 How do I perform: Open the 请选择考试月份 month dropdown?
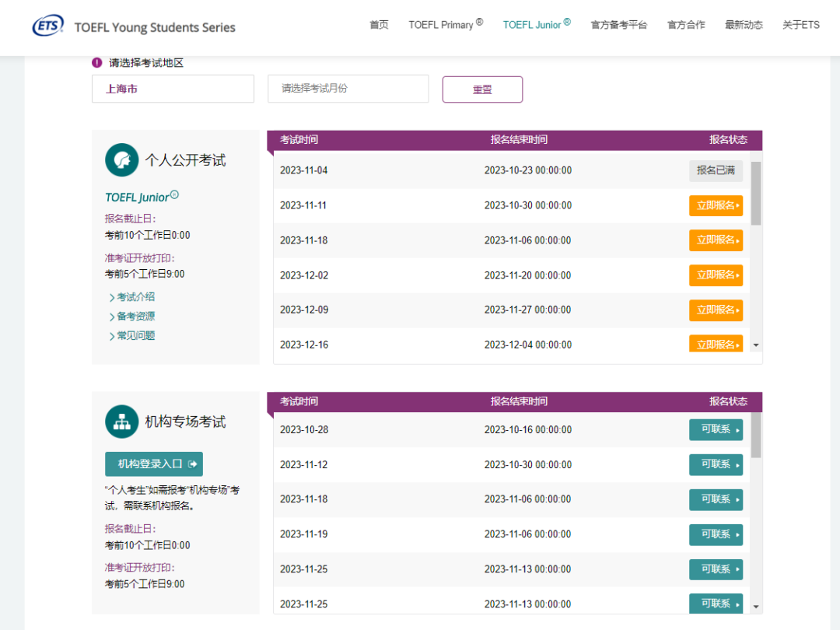point(348,89)
